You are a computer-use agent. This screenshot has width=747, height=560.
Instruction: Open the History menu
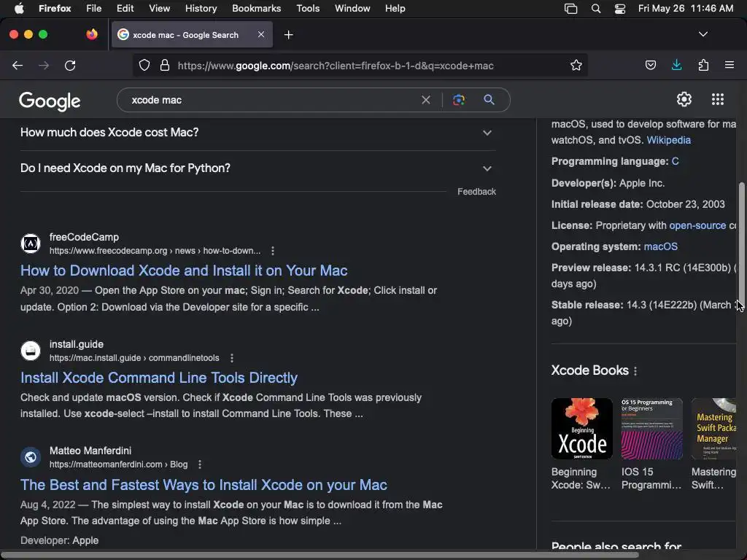point(201,8)
